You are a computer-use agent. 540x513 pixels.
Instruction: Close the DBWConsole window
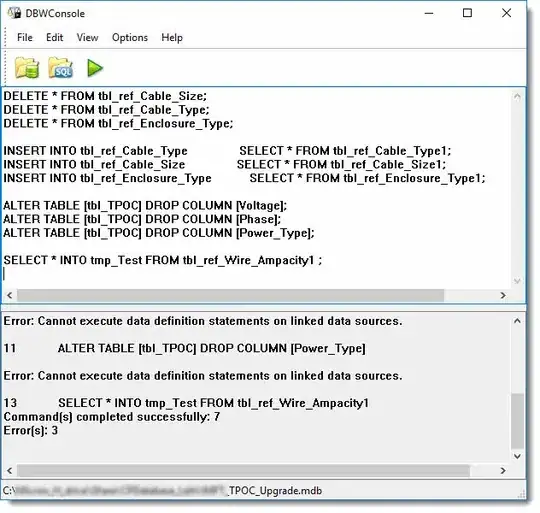point(506,13)
